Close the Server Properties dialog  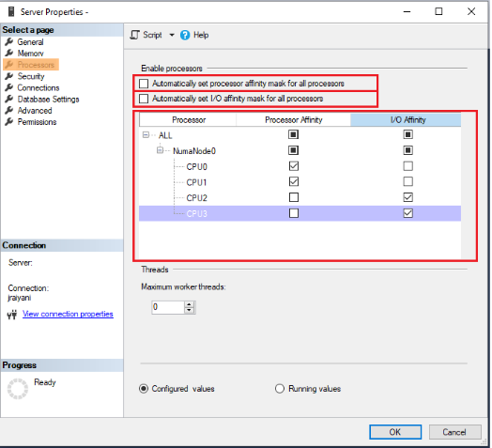point(471,11)
